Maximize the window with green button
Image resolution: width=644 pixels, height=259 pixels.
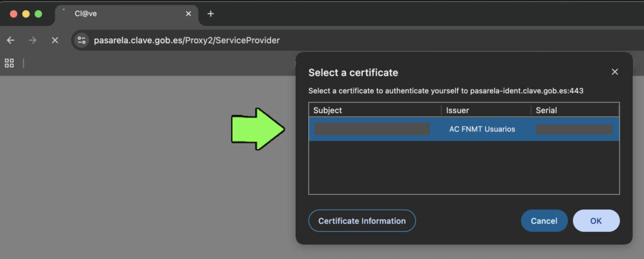[x=38, y=14]
